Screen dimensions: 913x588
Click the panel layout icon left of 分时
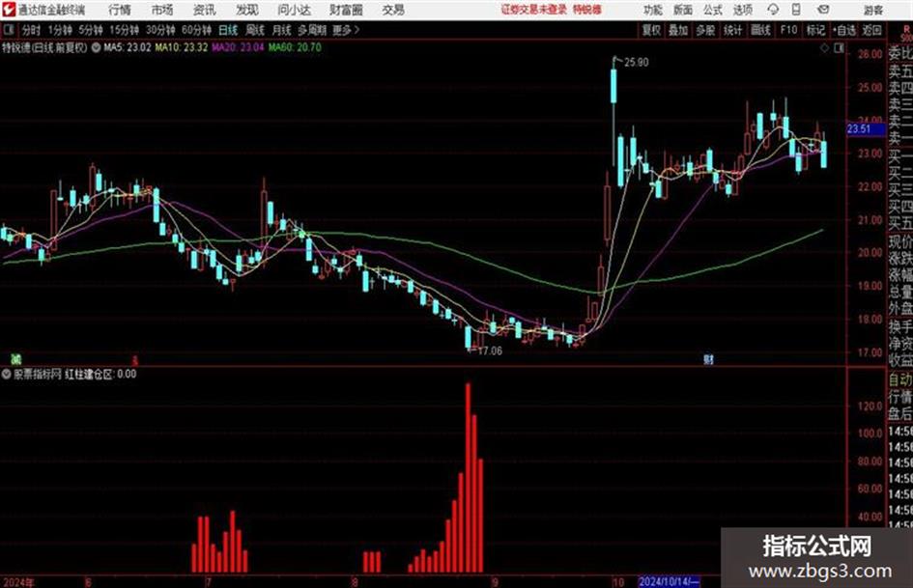pos(8,30)
